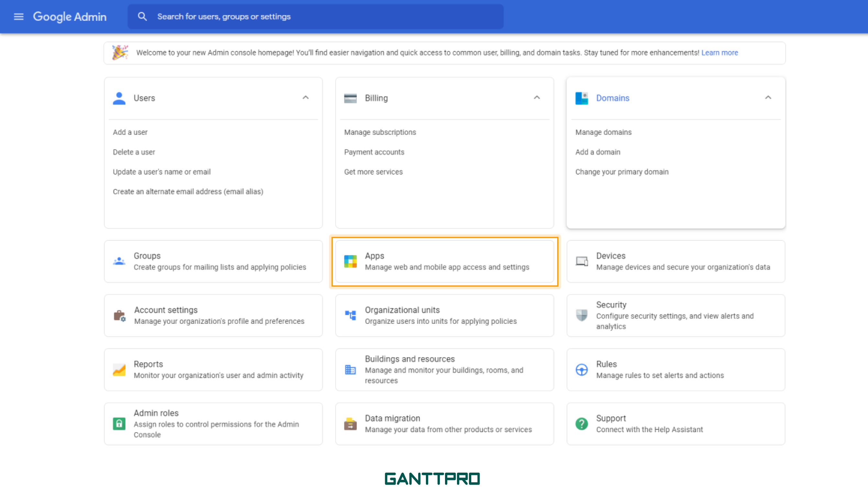The width and height of the screenshot is (868, 504).
Task: Collapse the Users card
Action: [306, 98]
